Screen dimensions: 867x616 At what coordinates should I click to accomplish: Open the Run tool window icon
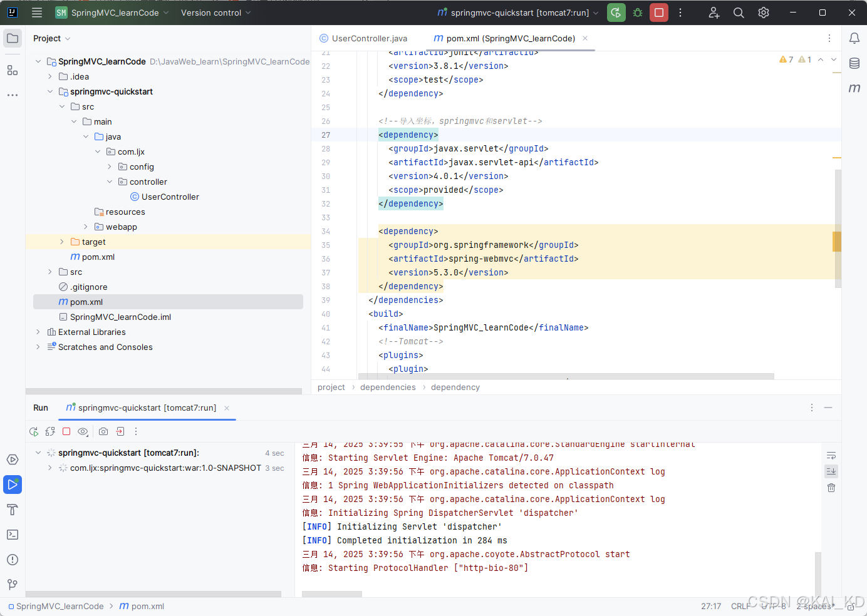[13, 485]
